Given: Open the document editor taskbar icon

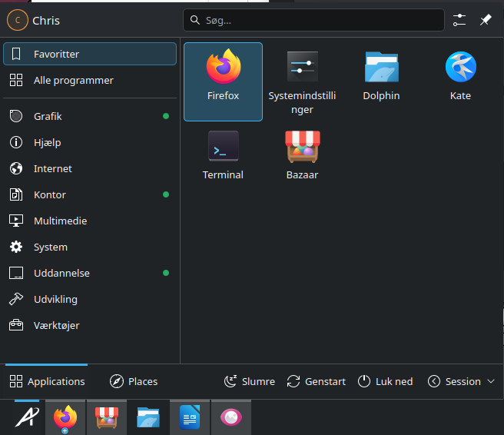Looking at the screenshot, I should click(x=189, y=417).
